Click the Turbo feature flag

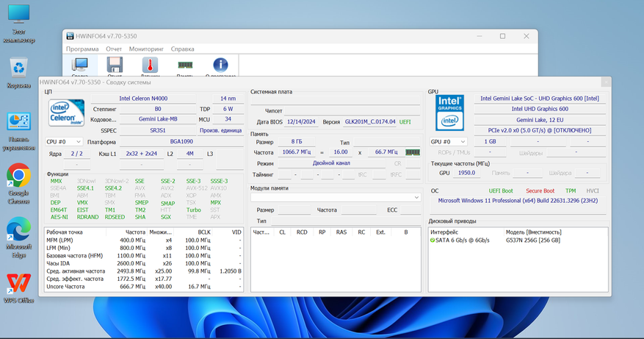click(193, 210)
